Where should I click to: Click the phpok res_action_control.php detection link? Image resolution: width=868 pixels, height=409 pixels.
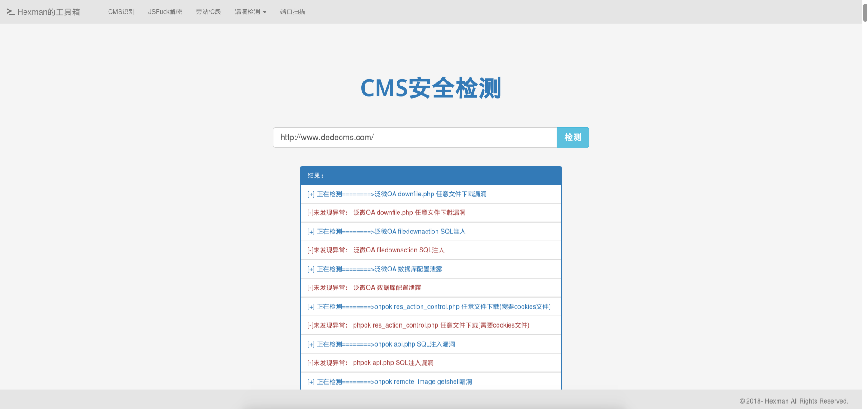(x=428, y=306)
